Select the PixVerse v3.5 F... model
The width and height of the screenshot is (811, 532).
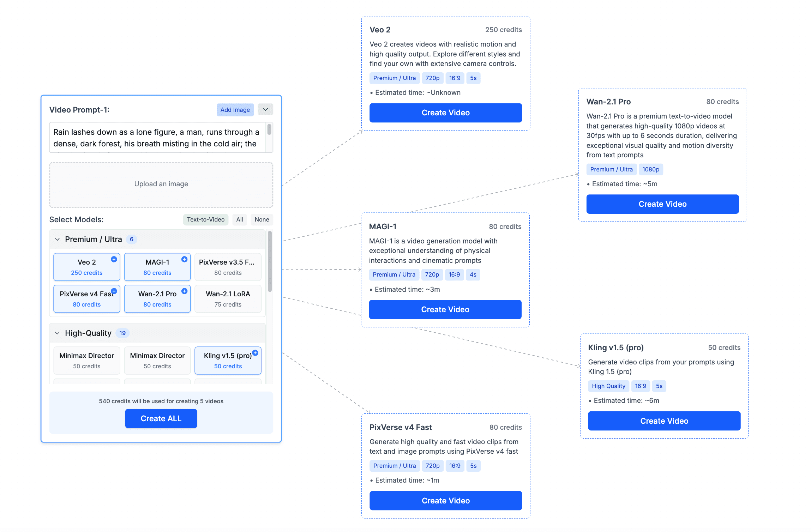(x=228, y=267)
